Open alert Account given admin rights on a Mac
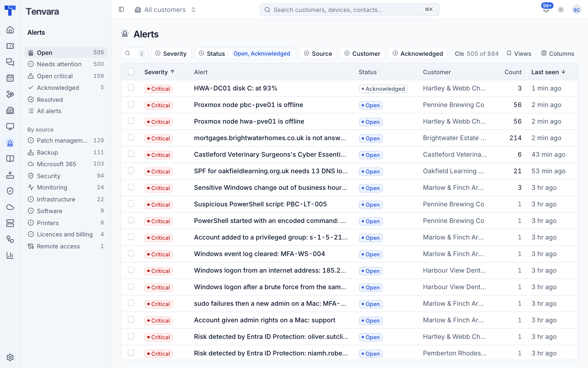The width and height of the screenshot is (588, 368). click(x=265, y=320)
